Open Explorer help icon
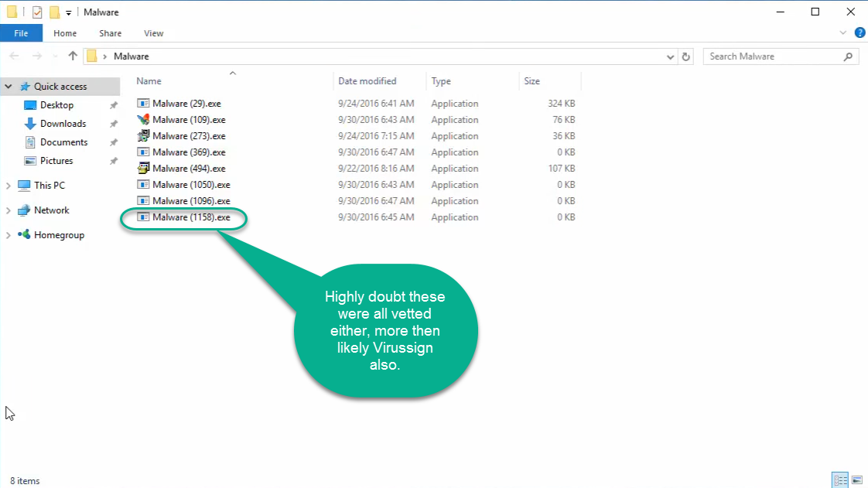This screenshot has width=868, height=488. (859, 33)
